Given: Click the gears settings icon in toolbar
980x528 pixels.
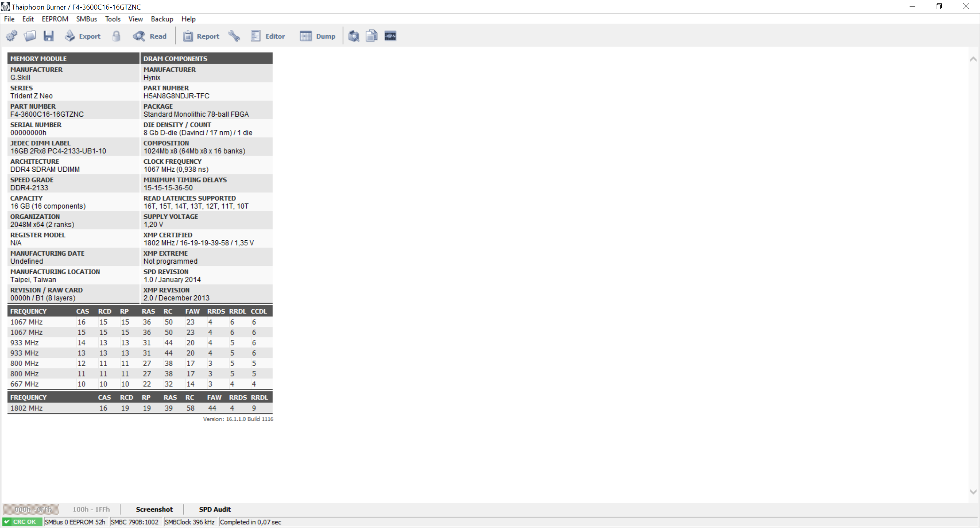Looking at the screenshot, I should [11, 36].
